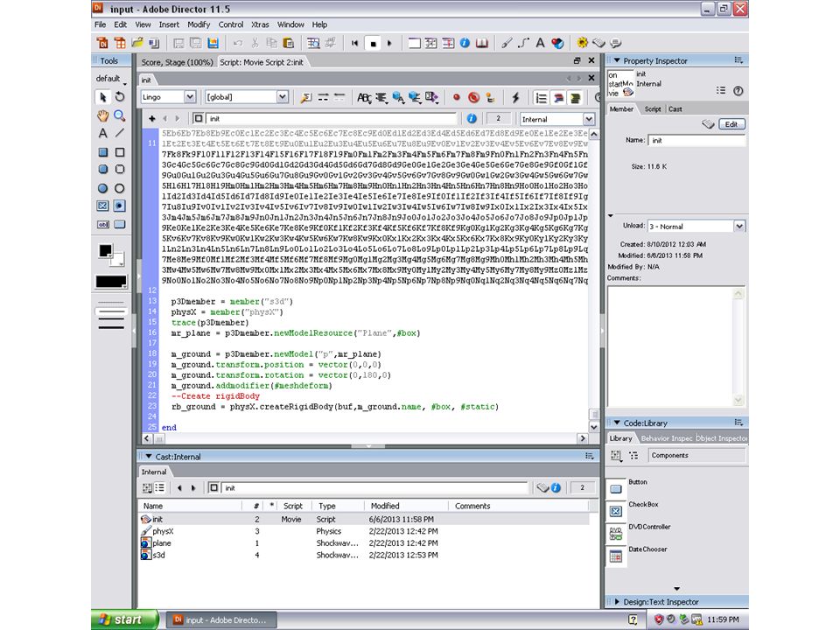The image size is (840, 630).
Task: Click the Find Cast Member toolbar icon
Action: click(314, 43)
